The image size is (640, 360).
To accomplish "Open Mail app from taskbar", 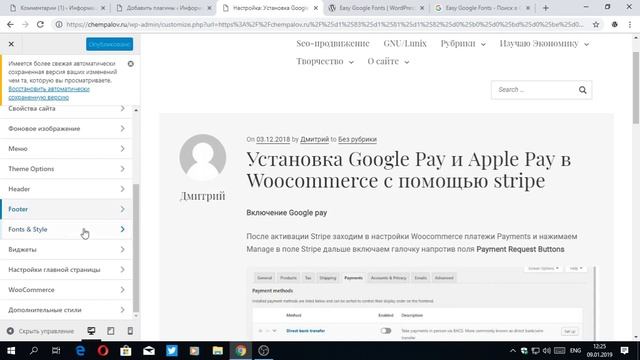I will 149,351.
